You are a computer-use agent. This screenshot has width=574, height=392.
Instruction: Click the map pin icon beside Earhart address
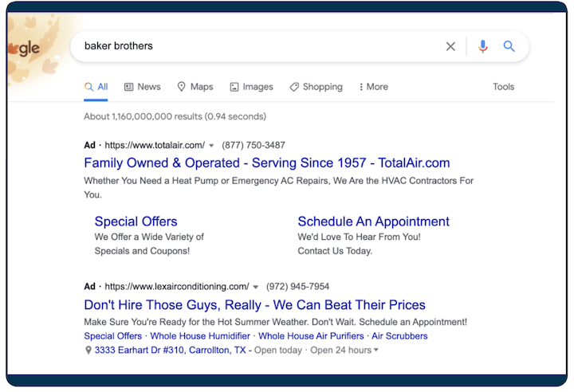(88, 350)
